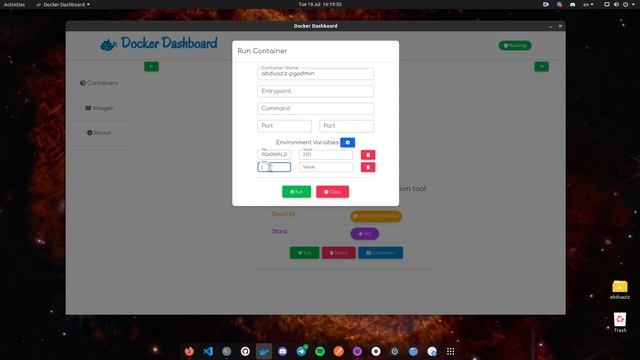Open the abduaziz folder on desktop
The height and width of the screenshot is (360, 640).
620,290
